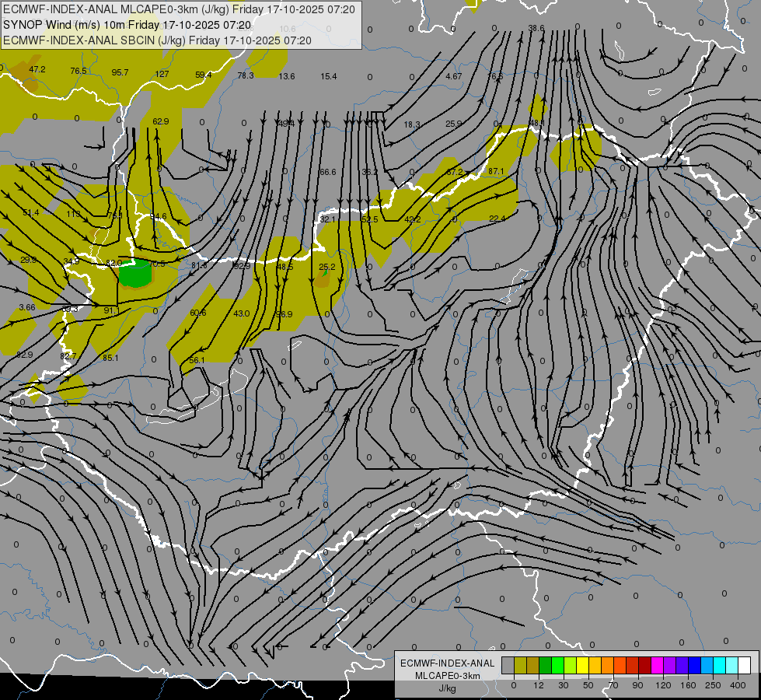Click legend tick value 30

563,685
